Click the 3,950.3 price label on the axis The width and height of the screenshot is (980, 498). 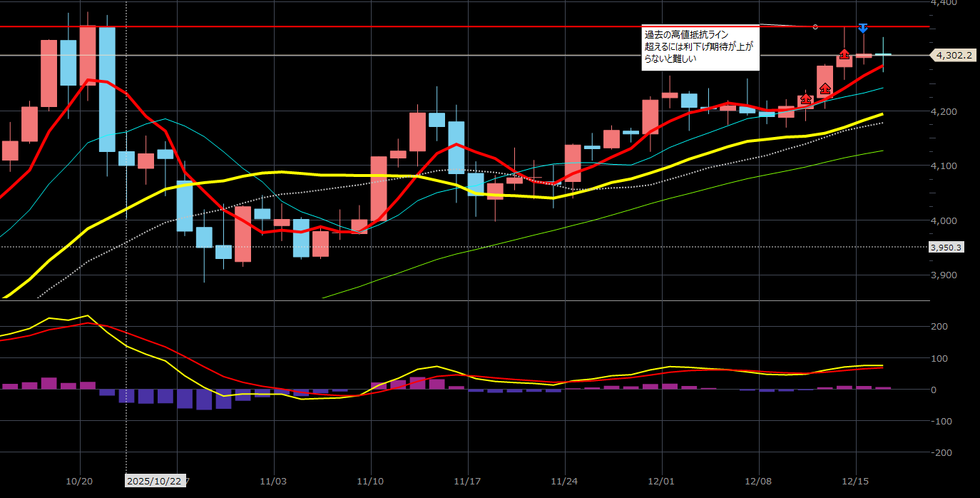[946, 248]
